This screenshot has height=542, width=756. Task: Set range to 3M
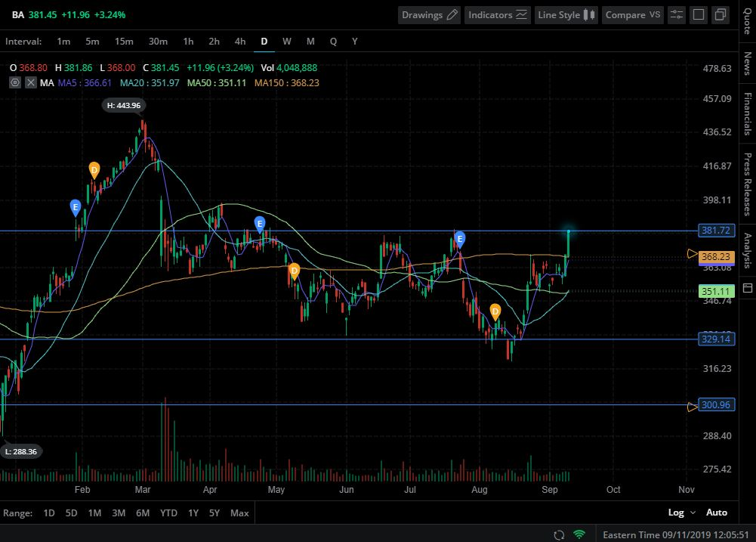pyautogui.click(x=119, y=513)
